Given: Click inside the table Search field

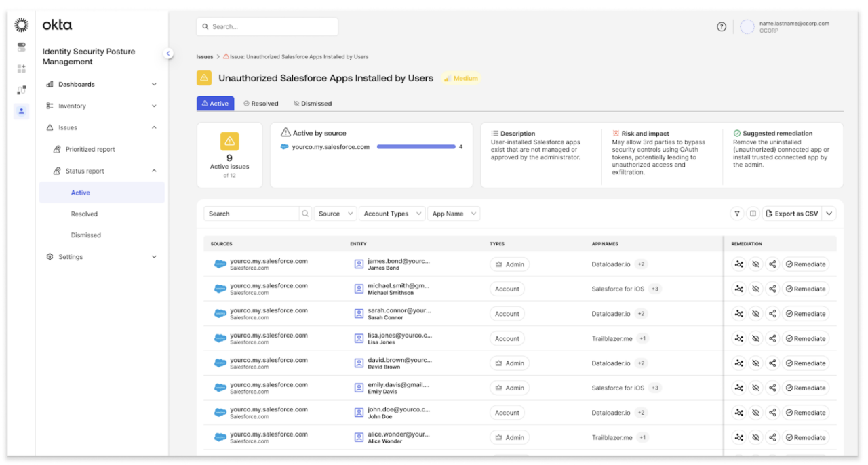Looking at the screenshot, I should point(251,213).
